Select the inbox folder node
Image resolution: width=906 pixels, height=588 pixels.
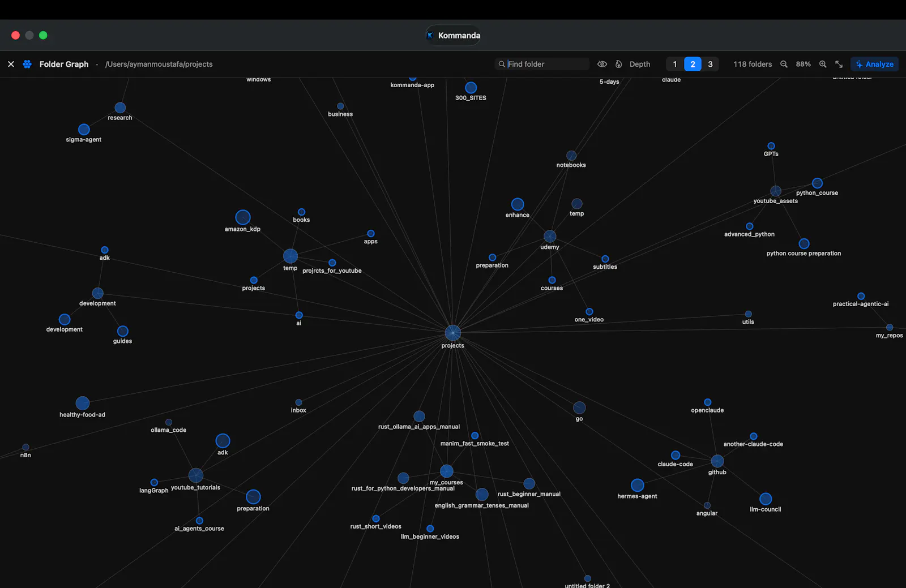pos(298,402)
